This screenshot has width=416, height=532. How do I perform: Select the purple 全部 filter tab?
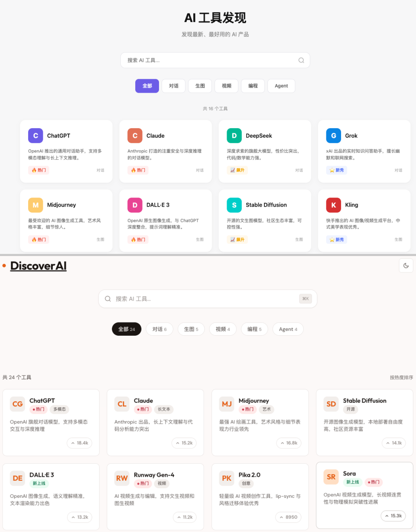tap(147, 86)
